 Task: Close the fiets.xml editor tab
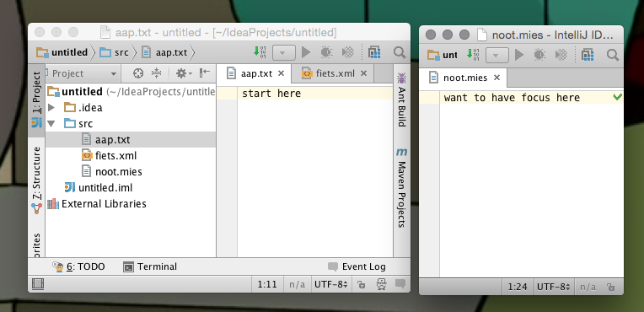(x=363, y=73)
